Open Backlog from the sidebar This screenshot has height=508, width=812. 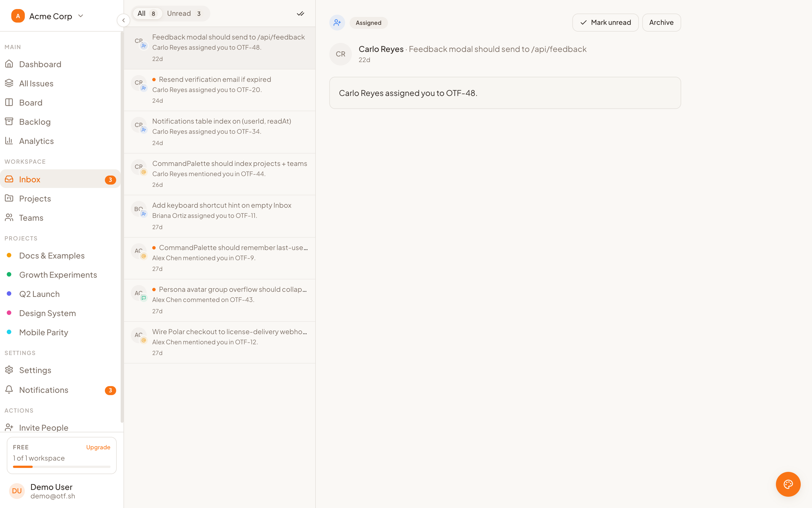60,121
